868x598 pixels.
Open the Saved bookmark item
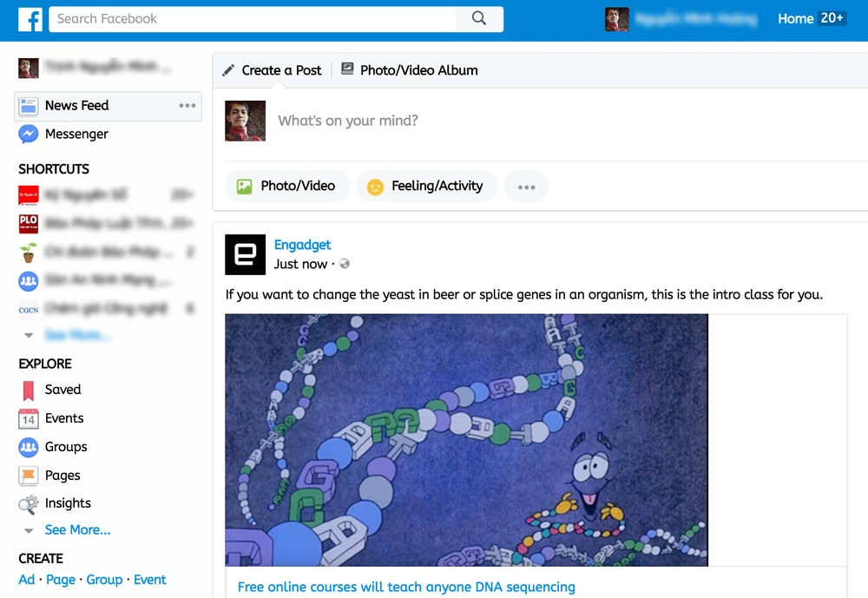click(62, 390)
